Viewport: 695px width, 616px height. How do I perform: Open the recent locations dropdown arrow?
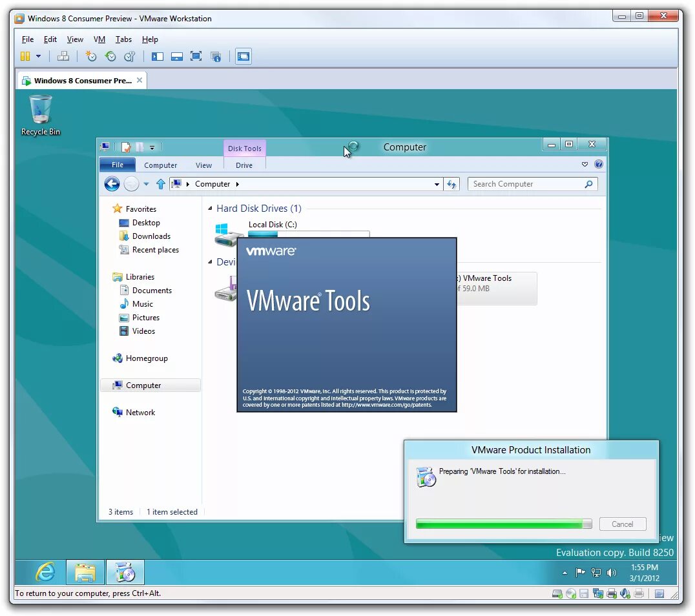(x=146, y=184)
